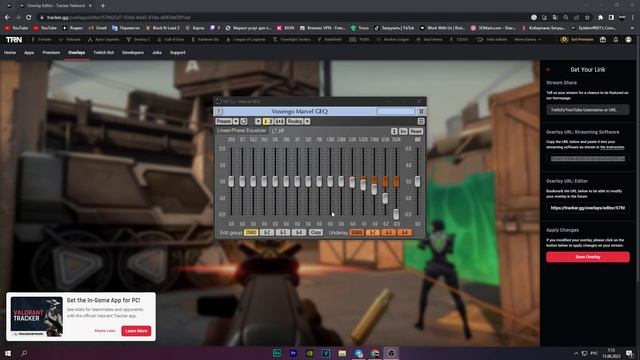This screenshot has height=360, width=640.
Task: Open the plugin settings menu icon
Action: (x=421, y=121)
